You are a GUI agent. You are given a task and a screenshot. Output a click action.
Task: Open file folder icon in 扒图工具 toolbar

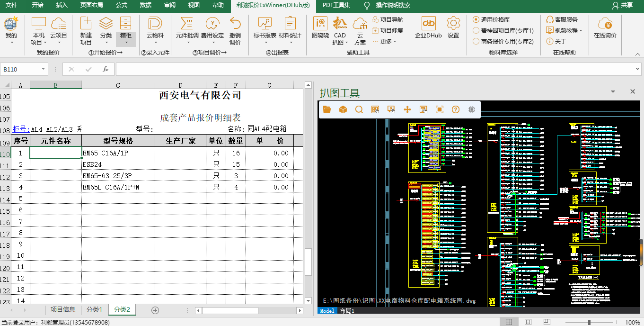[x=327, y=109]
